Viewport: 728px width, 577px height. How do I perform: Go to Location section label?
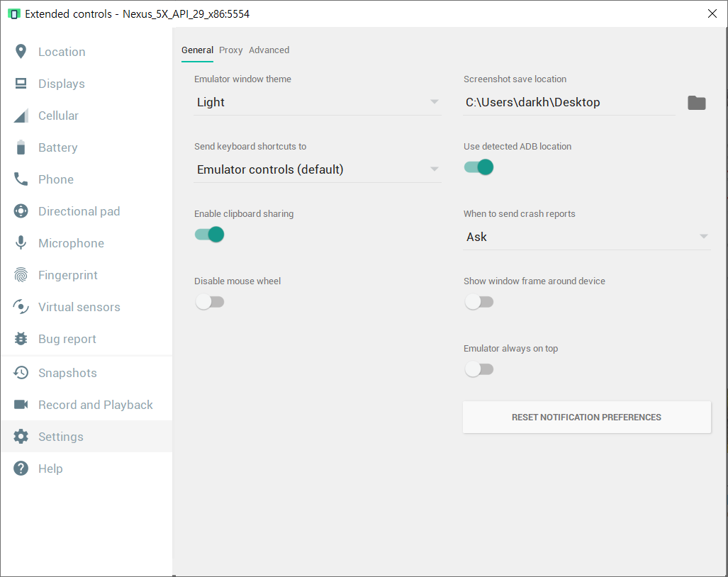[x=62, y=52]
